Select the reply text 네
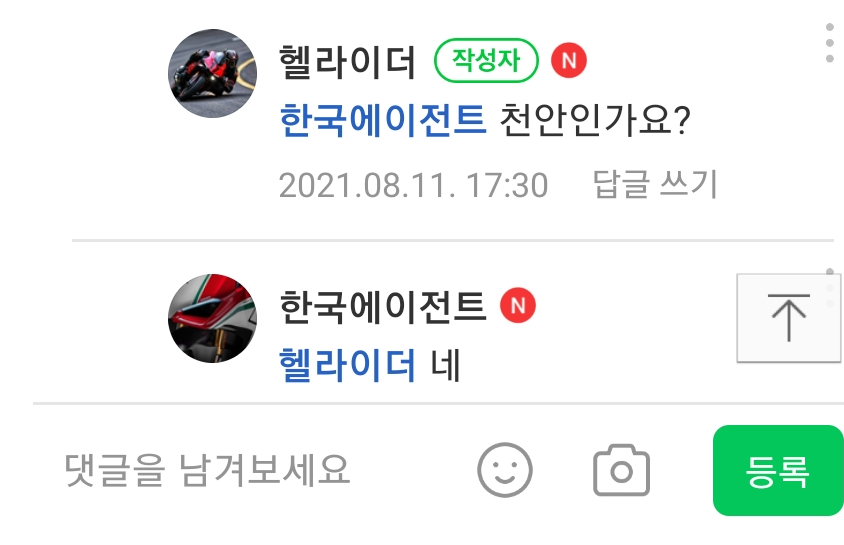Screen dimensions: 844x545 point(446,365)
